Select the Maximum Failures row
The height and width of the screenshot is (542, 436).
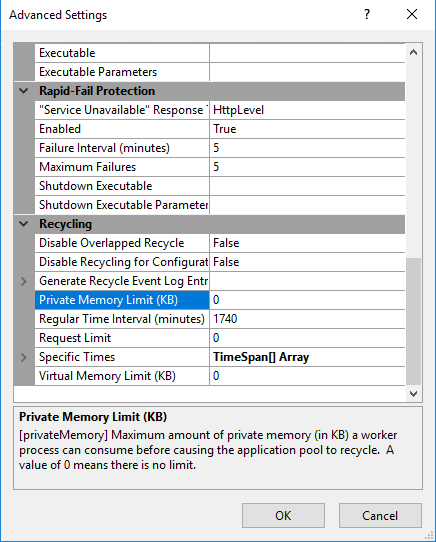pyautogui.click(x=220, y=167)
